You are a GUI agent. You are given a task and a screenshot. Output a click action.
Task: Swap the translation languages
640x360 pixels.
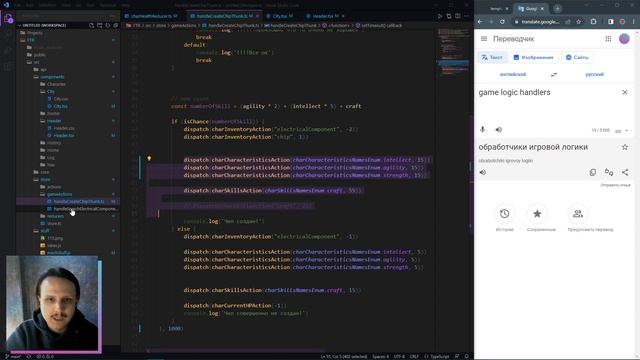[x=554, y=75]
